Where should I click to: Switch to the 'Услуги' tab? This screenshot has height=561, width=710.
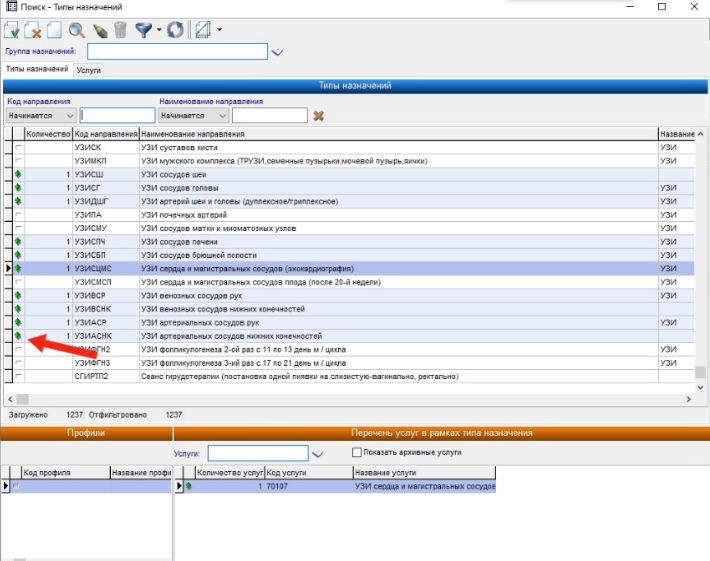[90, 70]
